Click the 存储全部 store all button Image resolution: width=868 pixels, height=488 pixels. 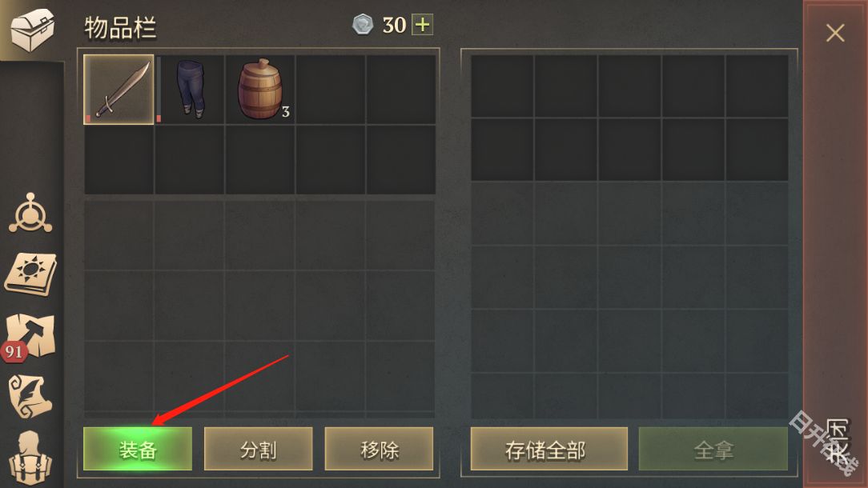coord(549,450)
